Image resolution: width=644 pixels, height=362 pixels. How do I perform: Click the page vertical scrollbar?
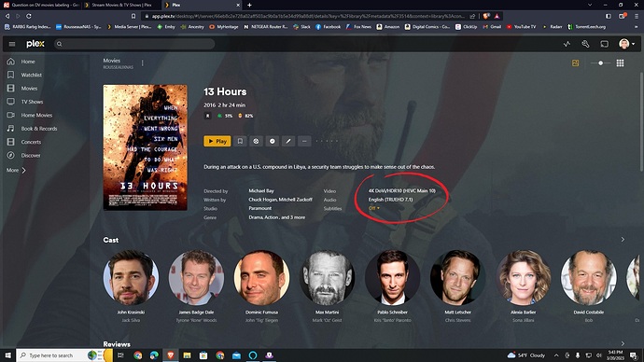[641, 122]
